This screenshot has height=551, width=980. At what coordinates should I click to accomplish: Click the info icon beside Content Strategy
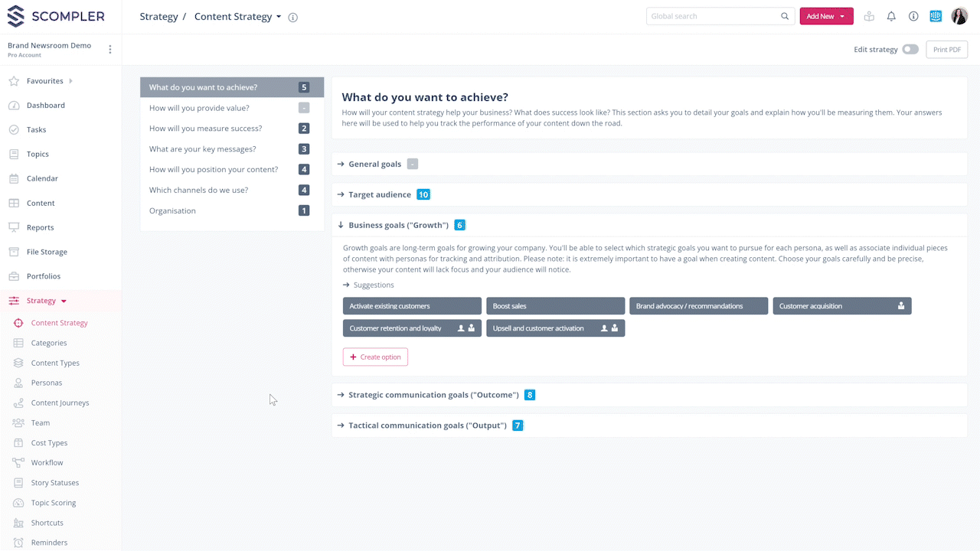[293, 18]
